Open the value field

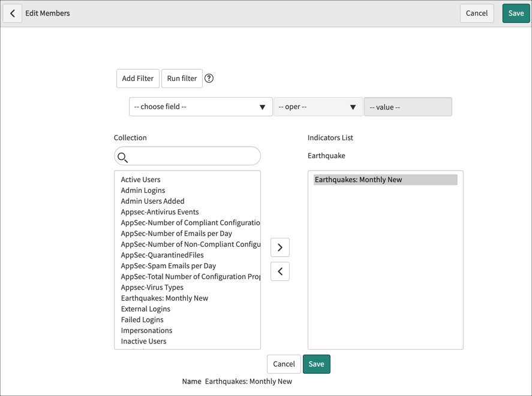coord(408,107)
